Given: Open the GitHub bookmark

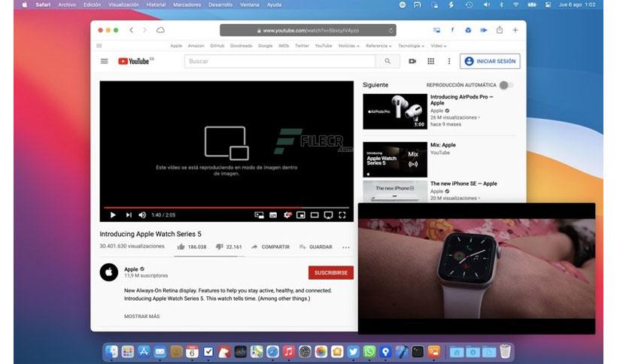Looking at the screenshot, I should (217, 46).
